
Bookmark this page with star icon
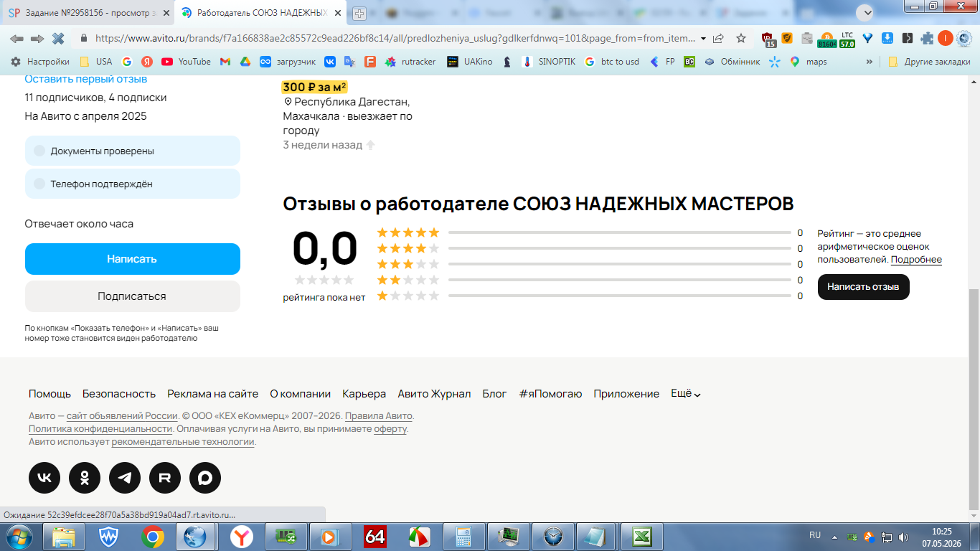pyautogui.click(x=741, y=38)
